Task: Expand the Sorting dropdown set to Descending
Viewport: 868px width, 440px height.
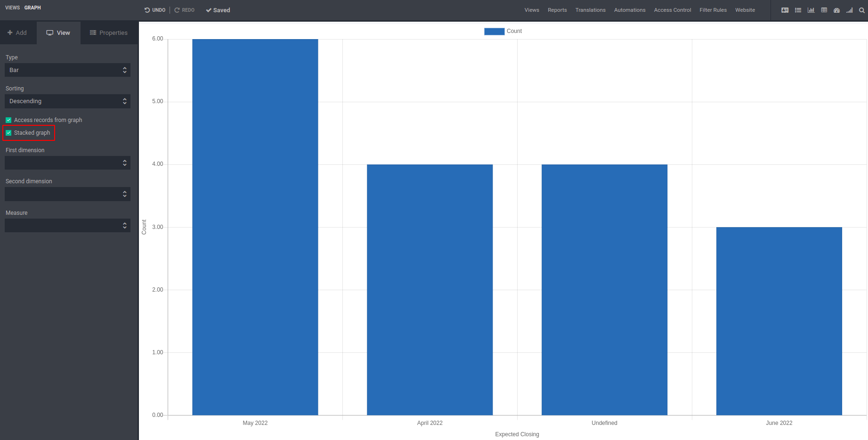Action: (x=67, y=101)
